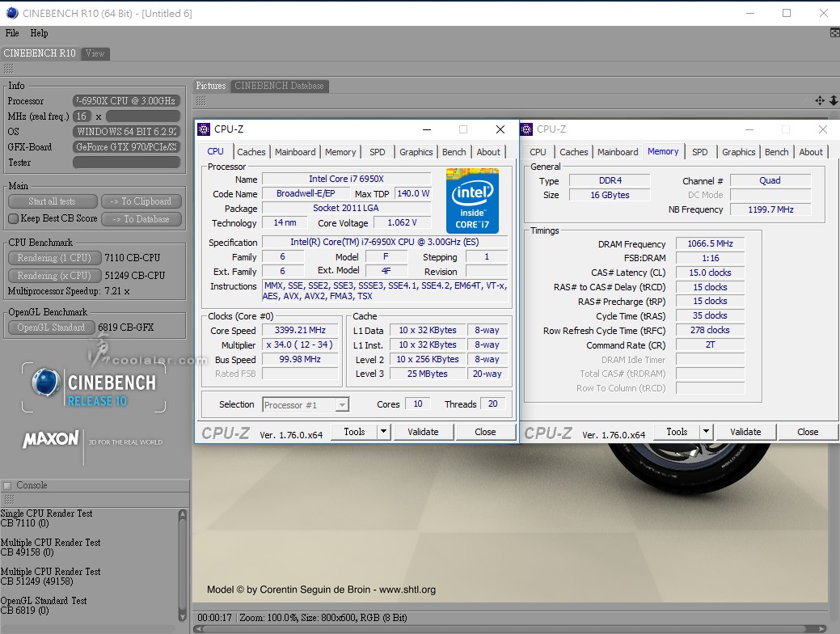Click the MHz real freq value field
The image size is (840, 634).
click(x=82, y=116)
